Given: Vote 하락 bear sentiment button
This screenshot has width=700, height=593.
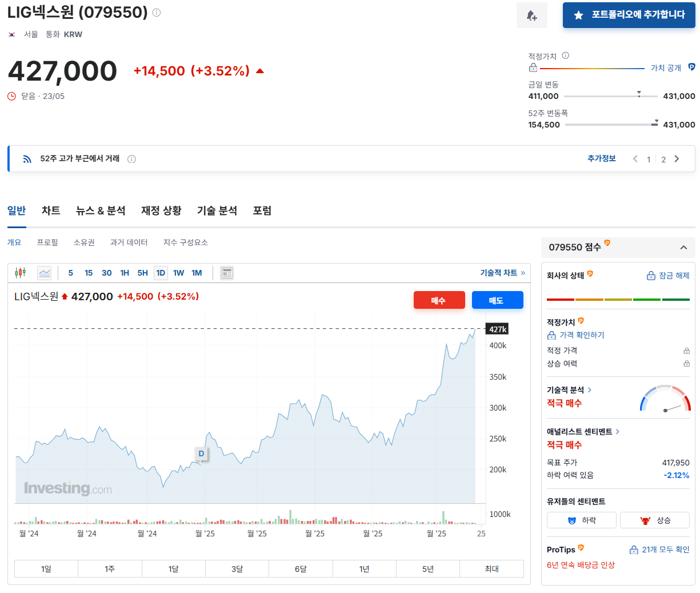Looking at the screenshot, I should click(582, 520).
